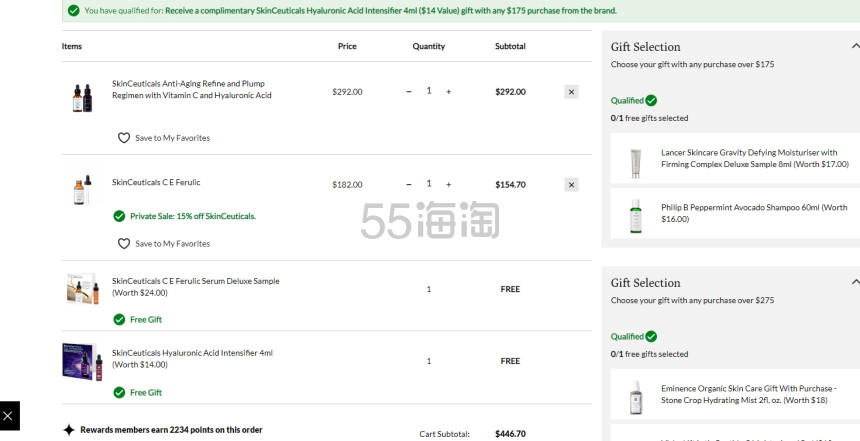The height and width of the screenshot is (441, 860).
Task: Select Lancer Skincare Gravity Defying Moisturiser gift
Action: (735, 158)
